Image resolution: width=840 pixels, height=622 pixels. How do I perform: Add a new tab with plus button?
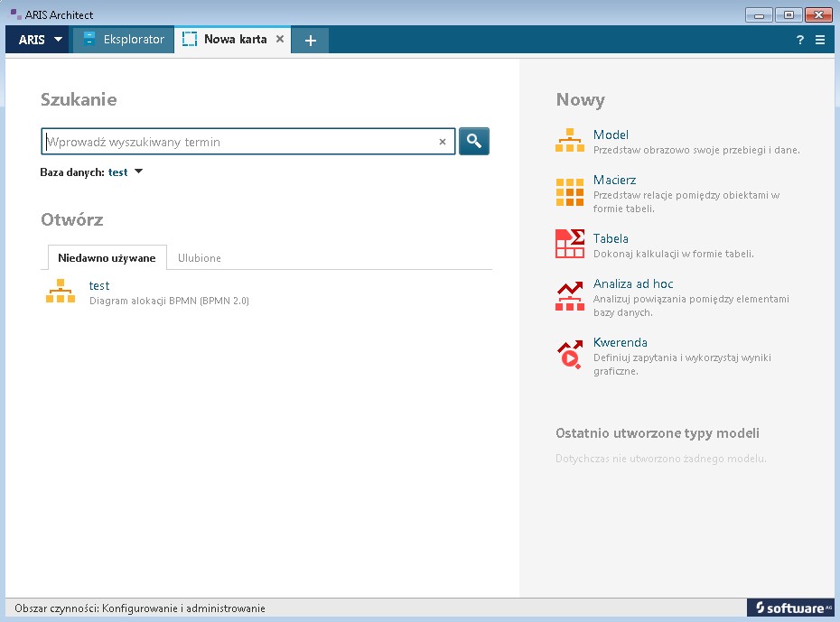click(x=310, y=40)
